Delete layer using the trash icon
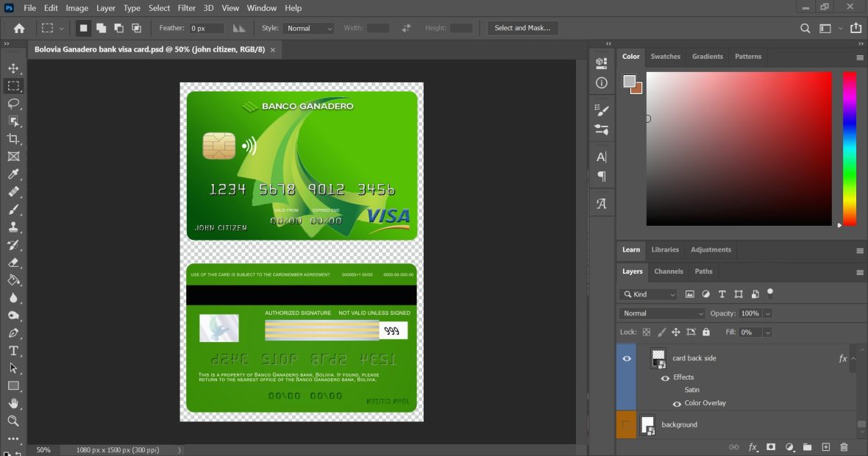868x456 pixels. click(844, 446)
